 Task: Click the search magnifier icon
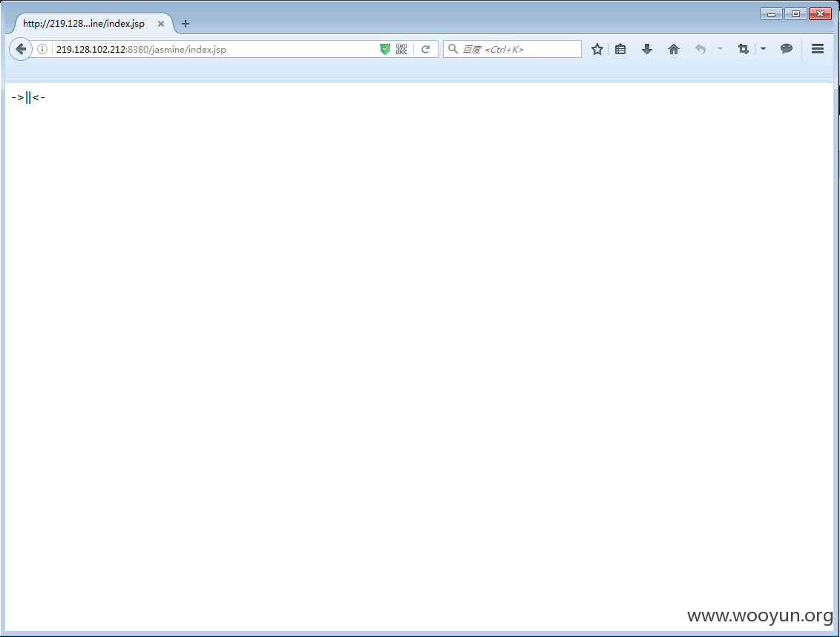[453, 49]
